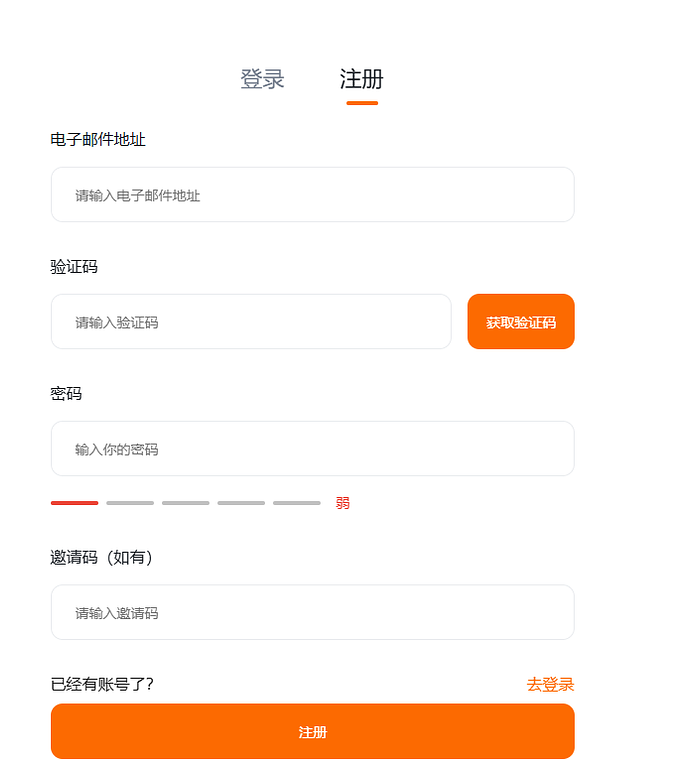Click the 已经有账号了？ text
Screen dimensions: 681x768
pyautogui.click(x=102, y=685)
